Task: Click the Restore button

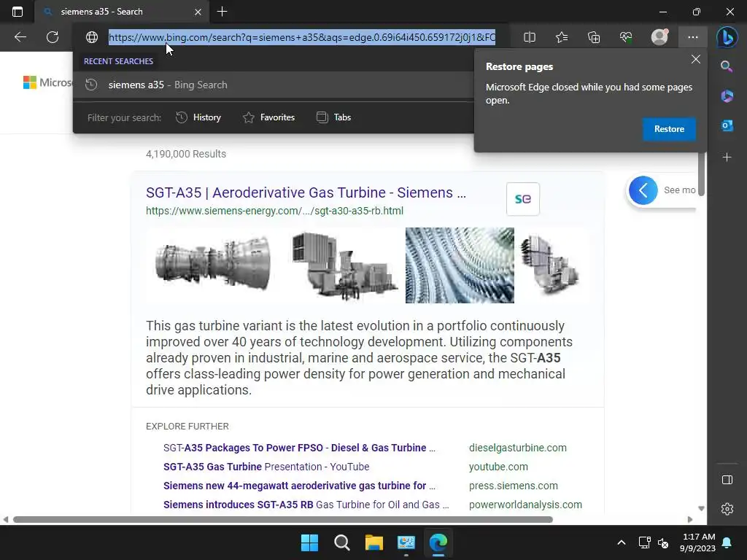Action: point(669,129)
